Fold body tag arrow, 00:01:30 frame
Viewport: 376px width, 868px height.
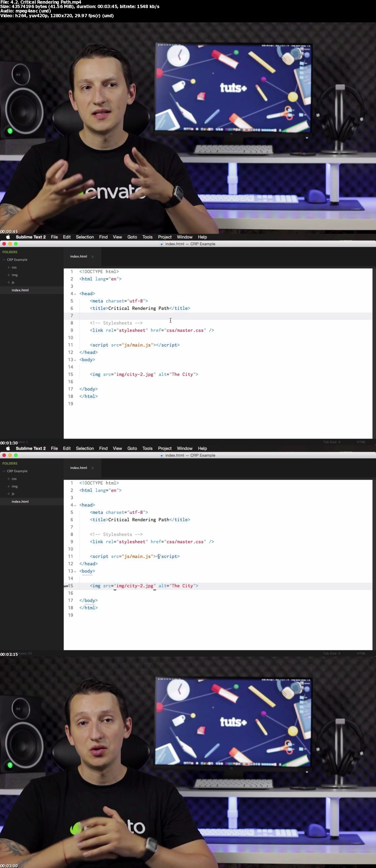(75, 360)
